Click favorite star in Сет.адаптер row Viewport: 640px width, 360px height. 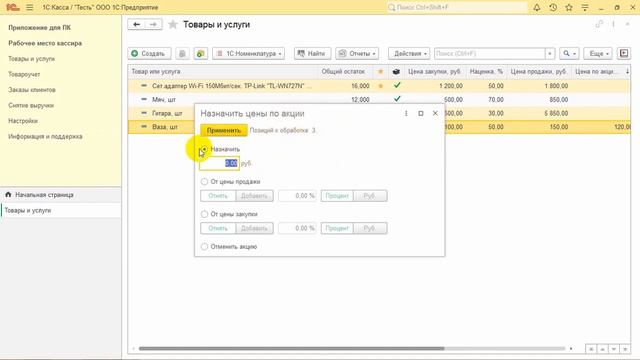click(x=380, y=86)
